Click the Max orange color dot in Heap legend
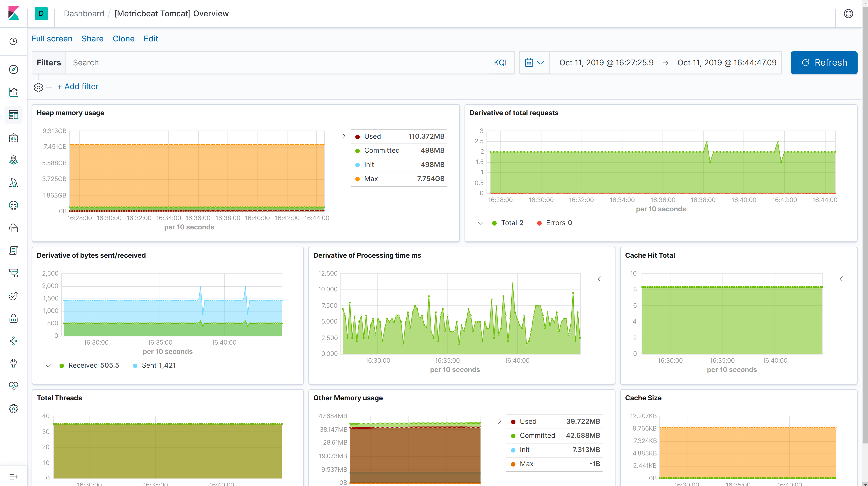The height and width of the screenshot is (486, 868). point(358,179)
